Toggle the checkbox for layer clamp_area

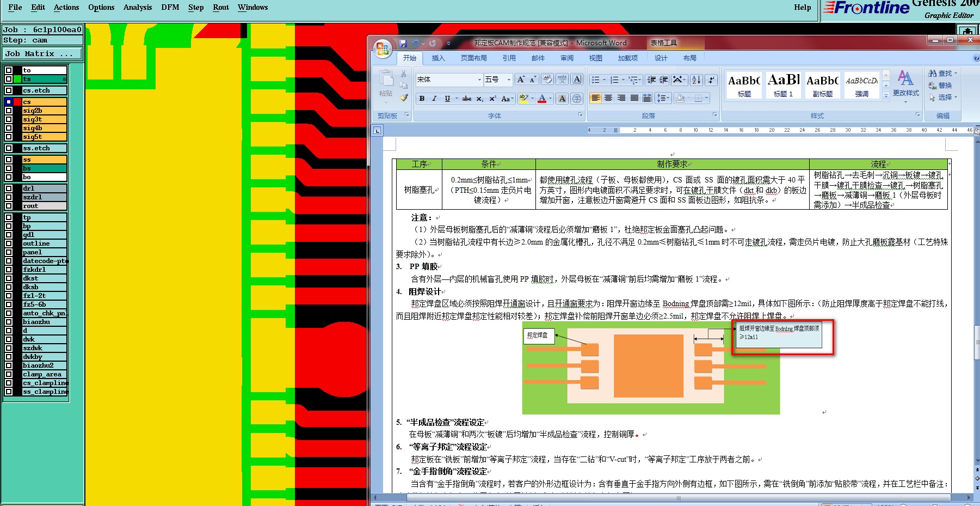coord(9,374)
